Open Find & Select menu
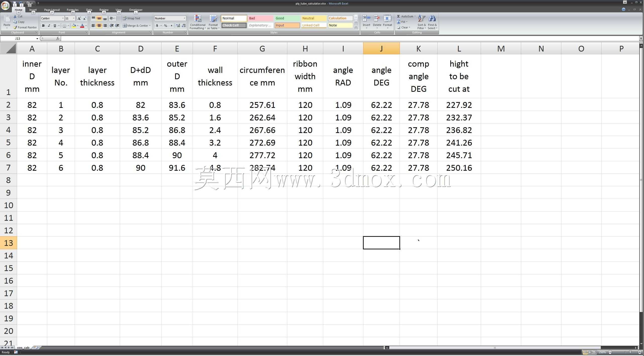This screenshot has height=356, width=644. coord(432,22)
